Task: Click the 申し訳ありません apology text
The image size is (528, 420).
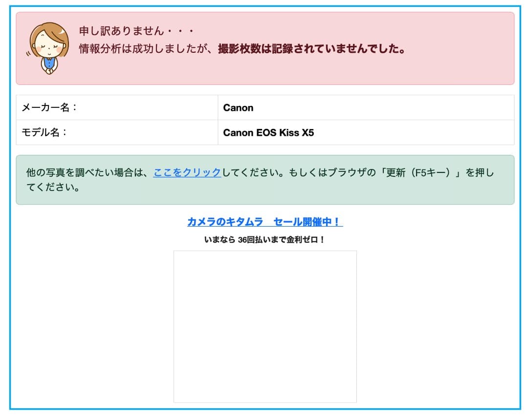Action: (136, 31)
